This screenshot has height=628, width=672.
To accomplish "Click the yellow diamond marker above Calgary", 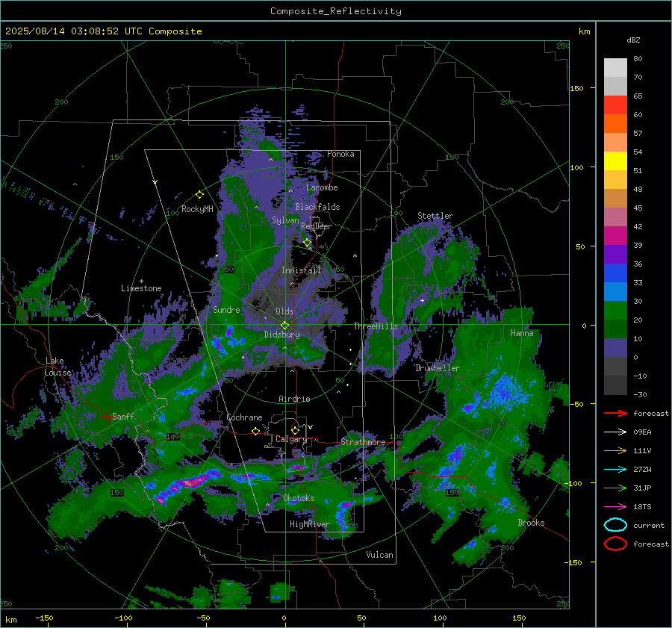I will [x=295, y=430].
